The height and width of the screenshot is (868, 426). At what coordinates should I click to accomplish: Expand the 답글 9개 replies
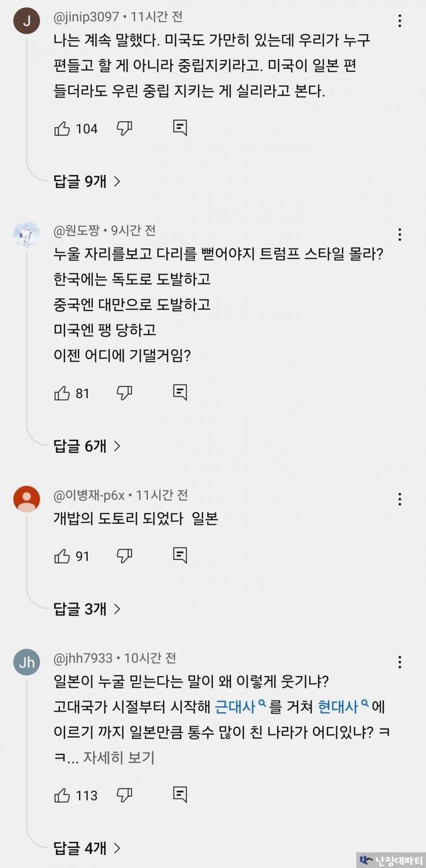(x=87, y=181)
